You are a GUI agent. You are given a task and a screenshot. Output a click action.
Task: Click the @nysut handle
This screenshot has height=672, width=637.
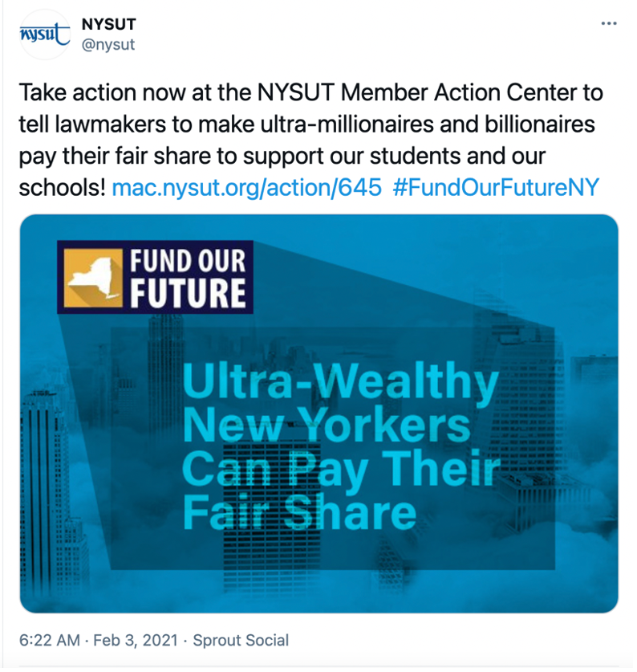click(x=108, y=45)
